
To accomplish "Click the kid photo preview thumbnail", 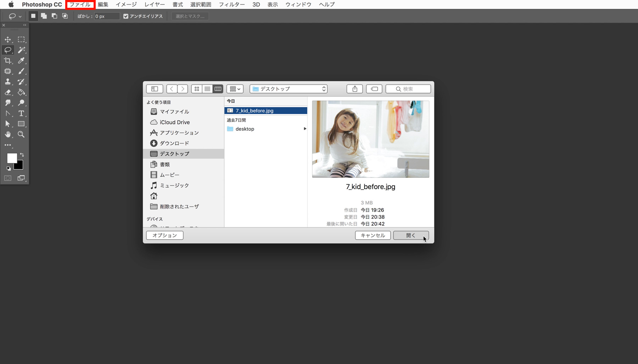I will (371, 139).
